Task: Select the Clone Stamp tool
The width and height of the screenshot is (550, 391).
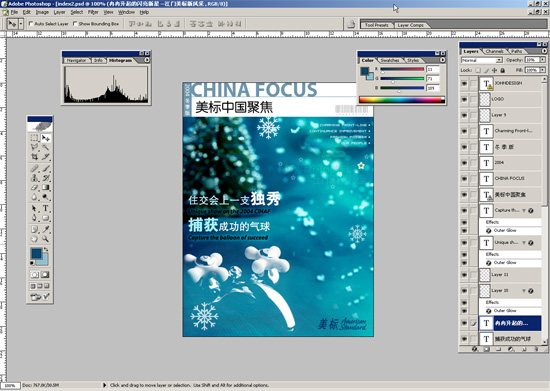Action: coord(34,178)
